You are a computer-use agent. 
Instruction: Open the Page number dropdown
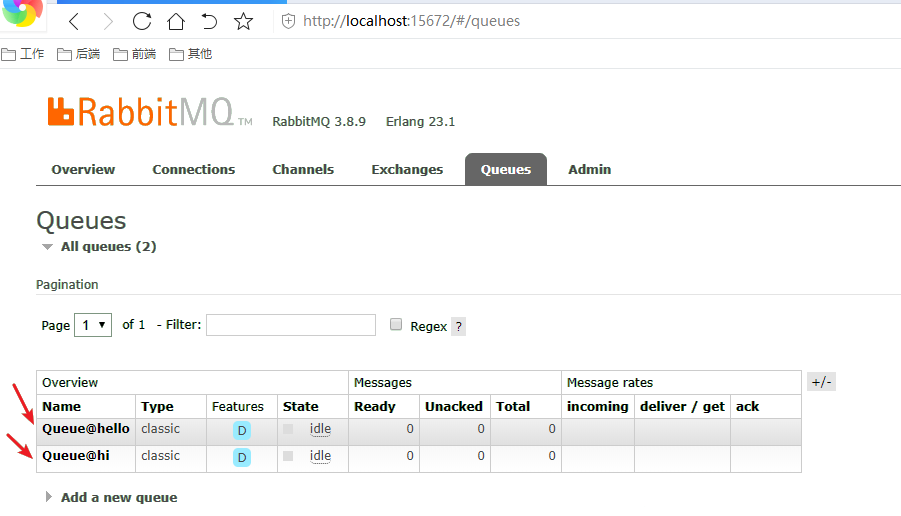coord(93,325)
